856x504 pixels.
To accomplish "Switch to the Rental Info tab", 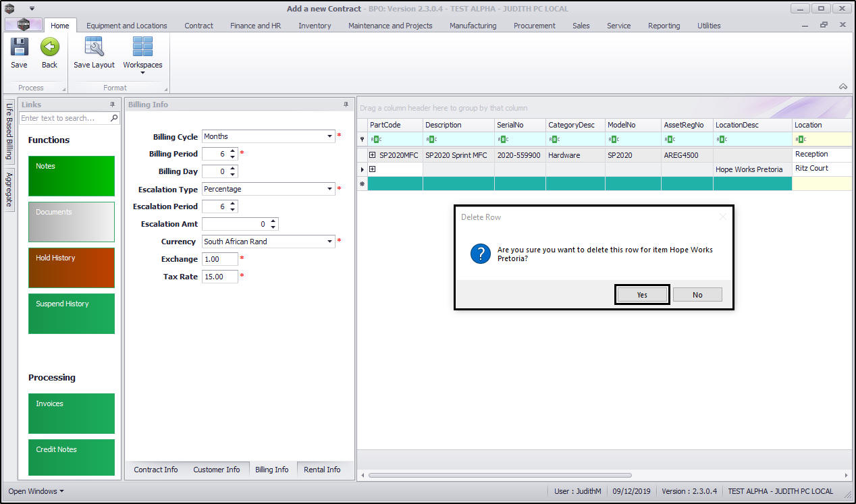I will pyautogui.click(x=322, y=470).
